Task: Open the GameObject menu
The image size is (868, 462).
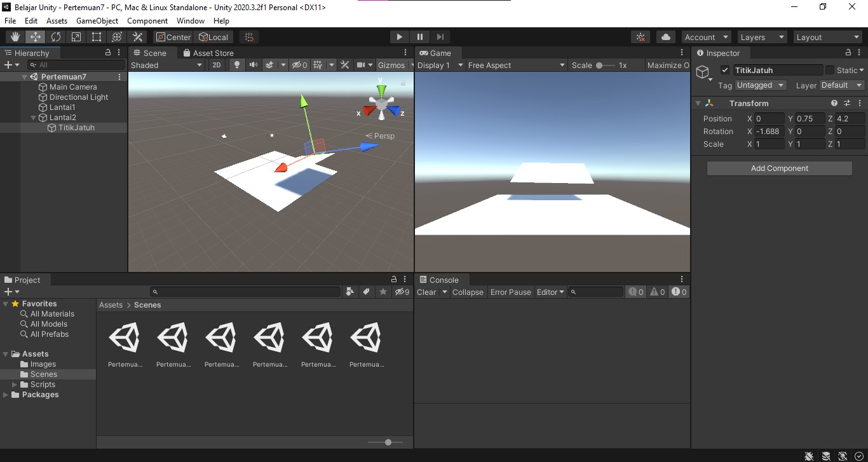Action: tap(97, 20)
